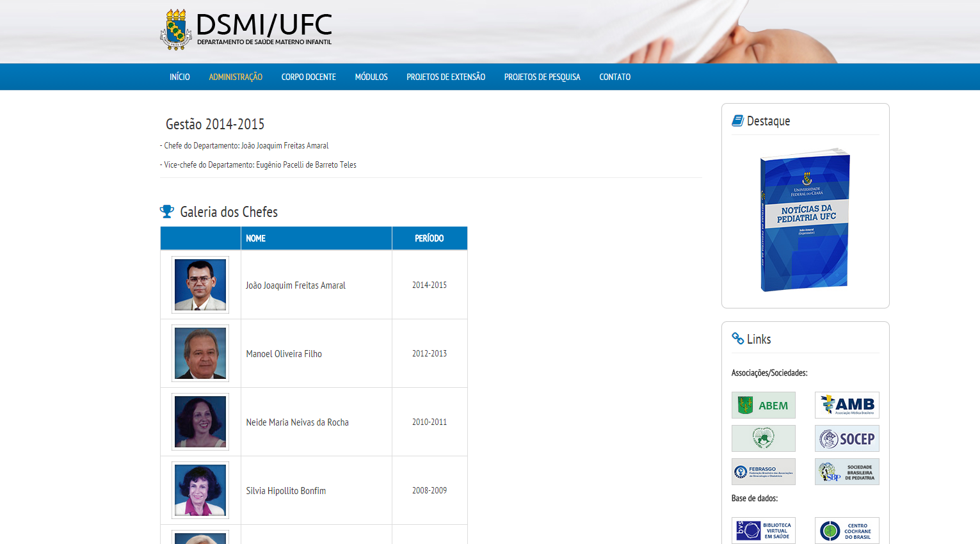Open the SOCEP logo link
Viewport: 980px width, 544px height.
click(847, 438)
